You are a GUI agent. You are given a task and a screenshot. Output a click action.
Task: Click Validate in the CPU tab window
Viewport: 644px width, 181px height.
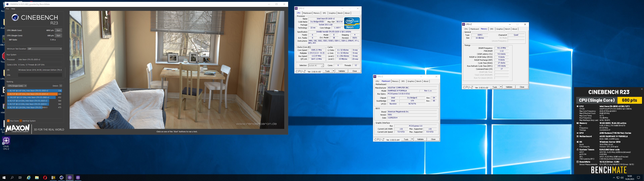coord(341,71)
